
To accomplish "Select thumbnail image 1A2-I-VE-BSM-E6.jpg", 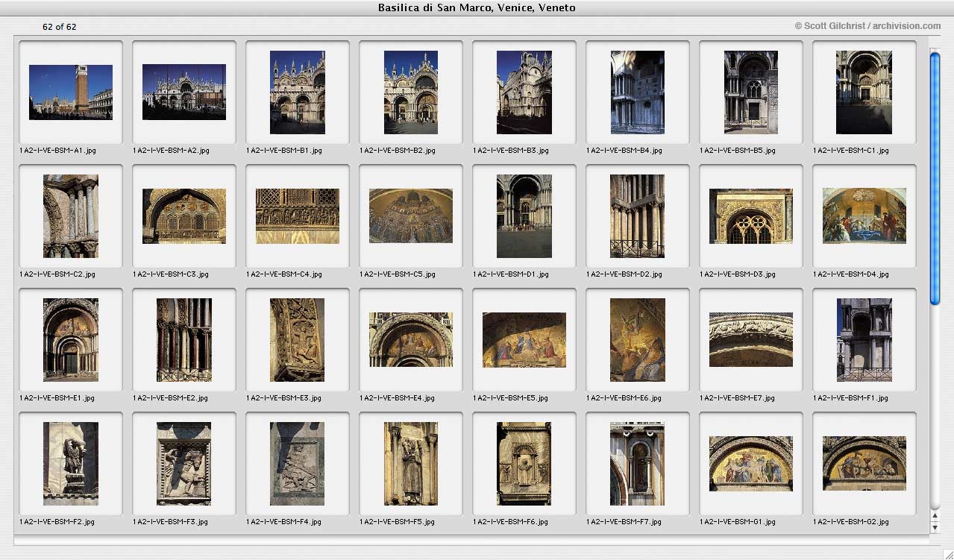I will coord(638,340).
